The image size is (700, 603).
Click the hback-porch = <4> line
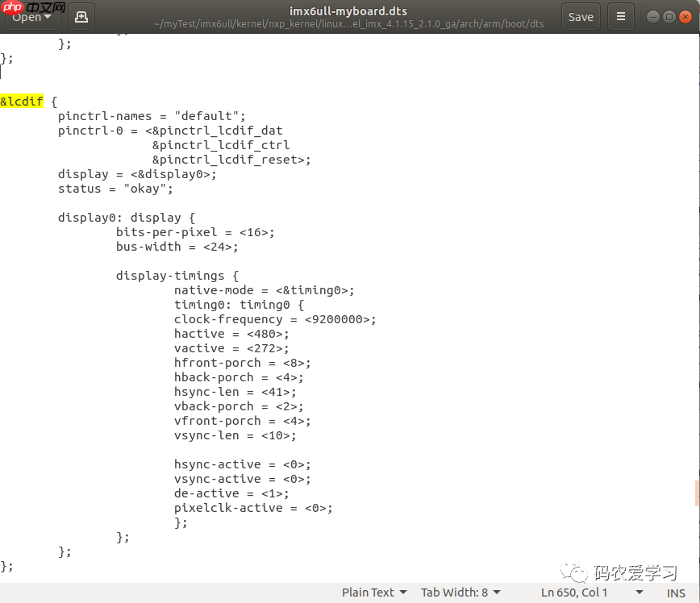point(239,377)
